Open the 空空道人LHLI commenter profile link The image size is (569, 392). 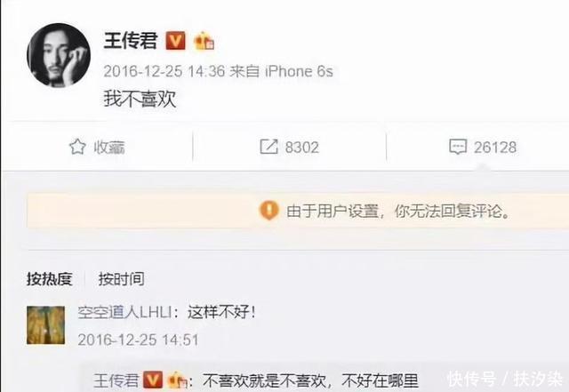(124, 312)
